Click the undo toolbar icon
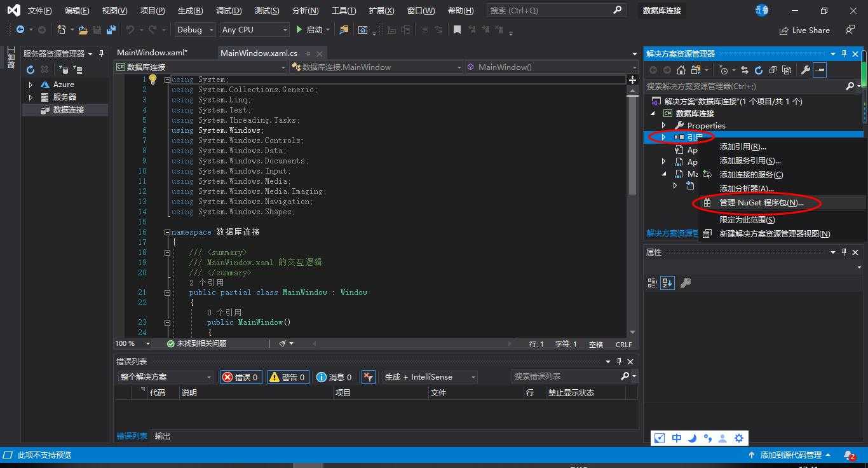The height and width of the screenshot is (468, 868). pos(130,30)
